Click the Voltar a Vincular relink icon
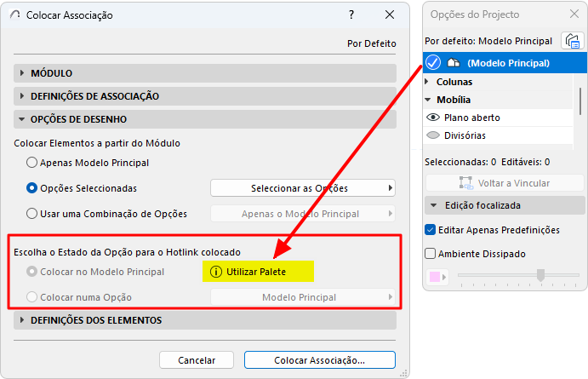 (466, 183)
